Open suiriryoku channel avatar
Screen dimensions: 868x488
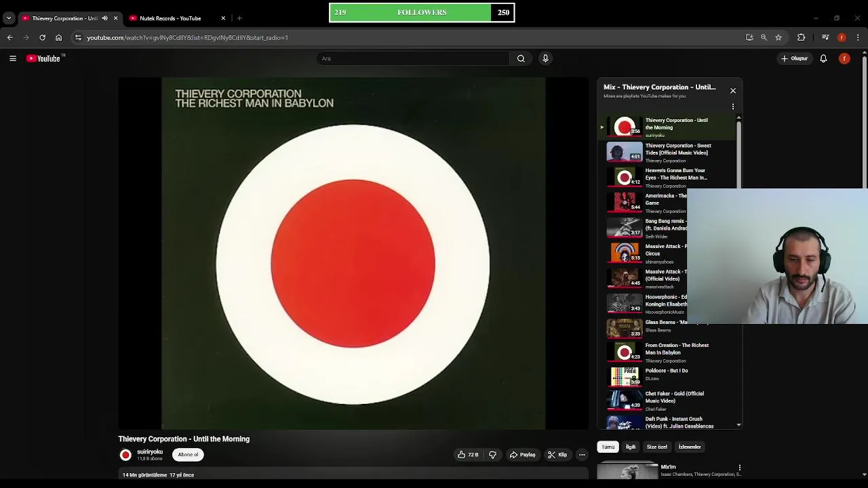(x=125, y=455)
